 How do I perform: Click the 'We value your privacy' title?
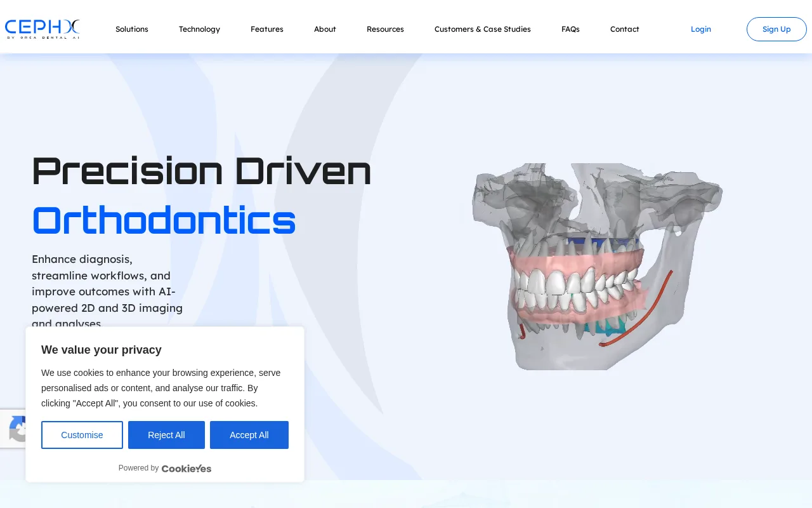tap(101, 350)
